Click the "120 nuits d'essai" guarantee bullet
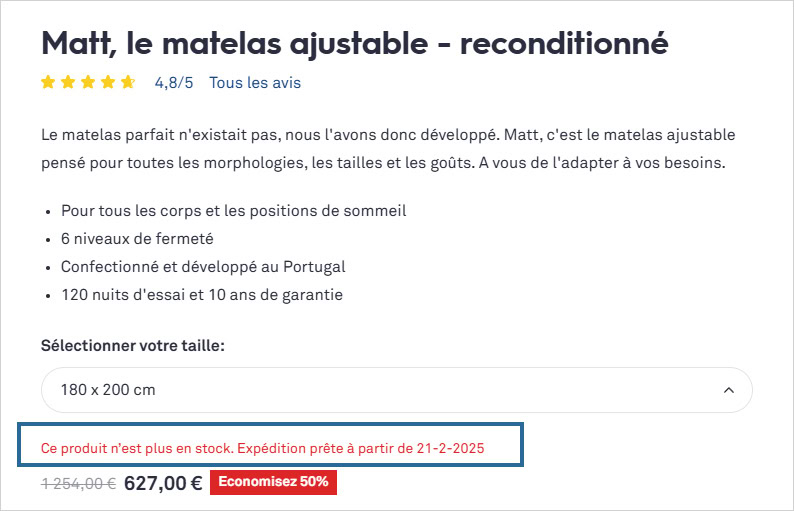 (201, 295)
